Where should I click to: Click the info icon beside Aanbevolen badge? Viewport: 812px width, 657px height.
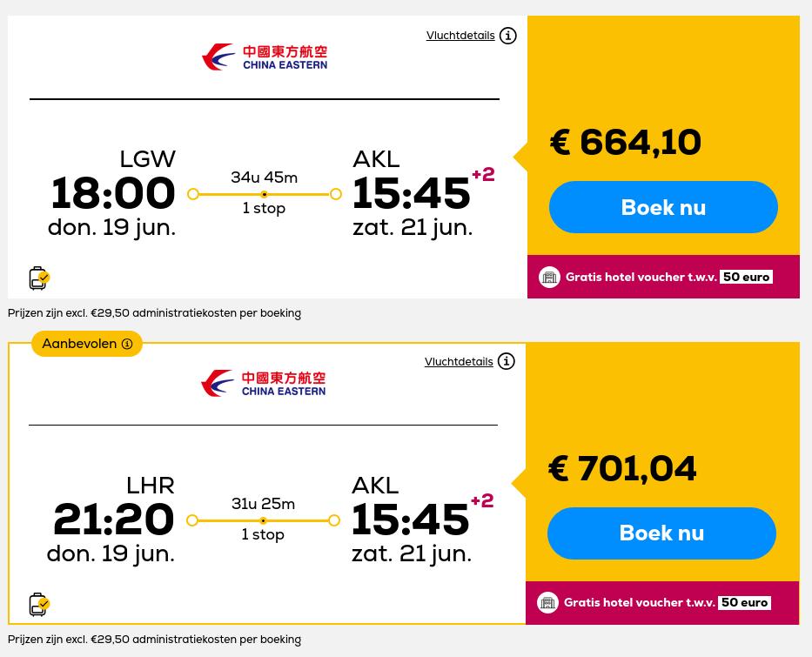[x=127, y=344]
